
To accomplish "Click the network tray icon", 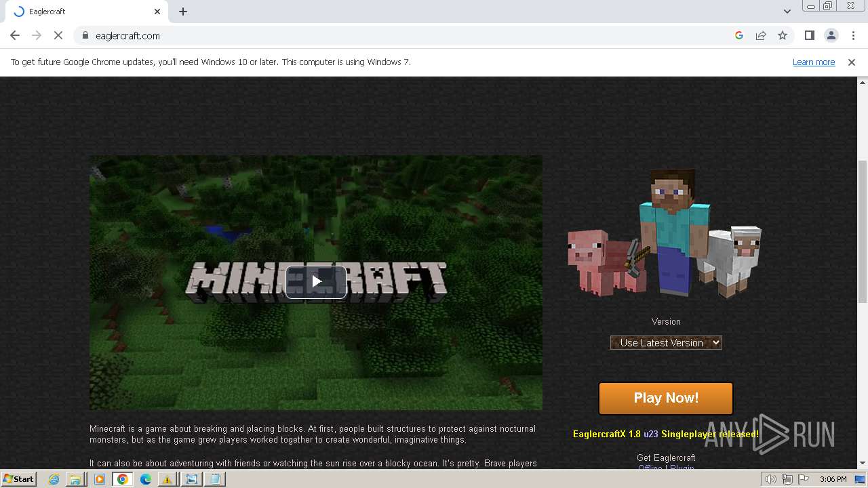I will 787,479.
